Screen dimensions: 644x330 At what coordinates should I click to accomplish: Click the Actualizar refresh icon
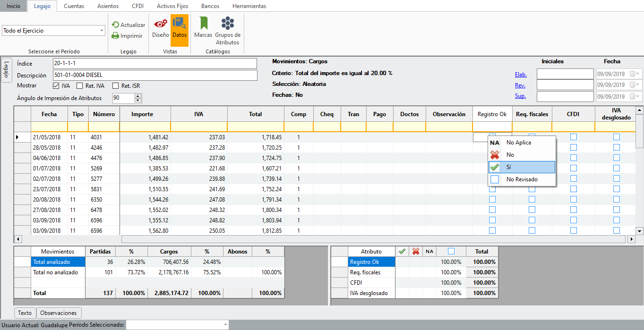pyautogui.click(x=116, y=25)
